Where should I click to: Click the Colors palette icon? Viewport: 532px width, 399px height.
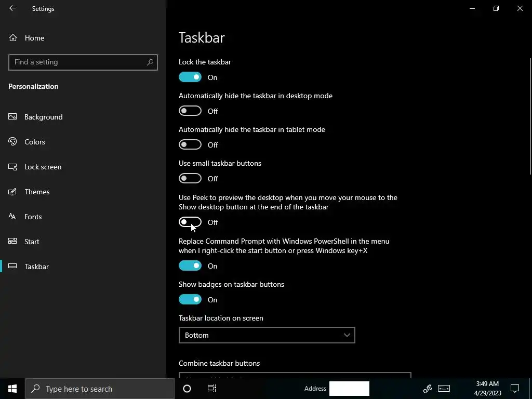(x=12, y=141)
